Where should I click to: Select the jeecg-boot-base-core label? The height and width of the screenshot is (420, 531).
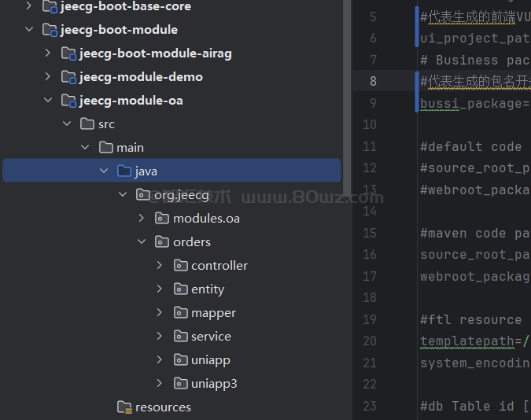pyautogui.click(x=126, y=6)
